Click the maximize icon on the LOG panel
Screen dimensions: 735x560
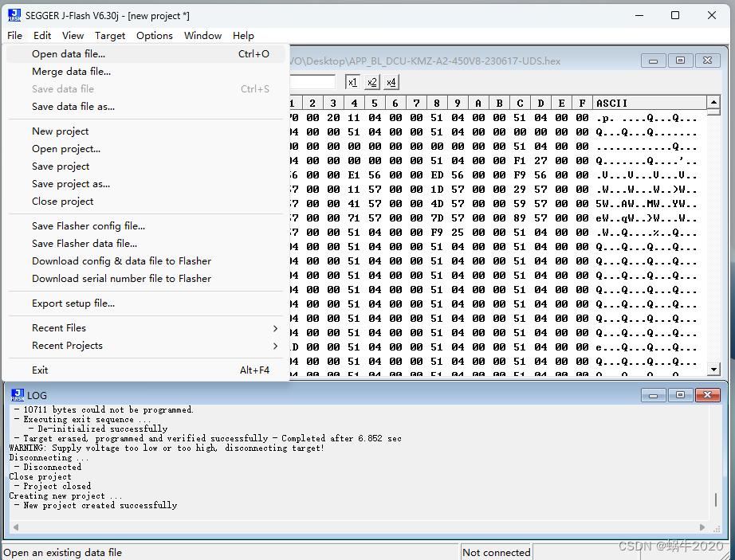coord(680,394)
